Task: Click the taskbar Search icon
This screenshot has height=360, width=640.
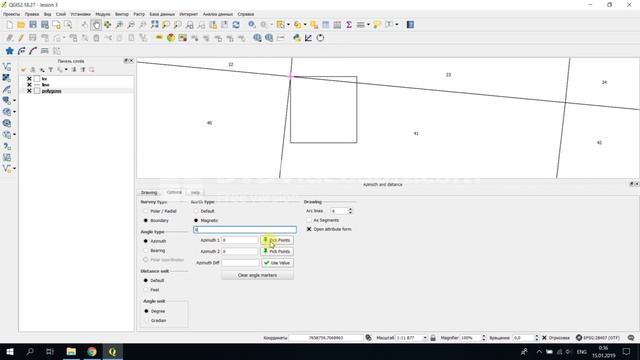Action: coord(30,351)
